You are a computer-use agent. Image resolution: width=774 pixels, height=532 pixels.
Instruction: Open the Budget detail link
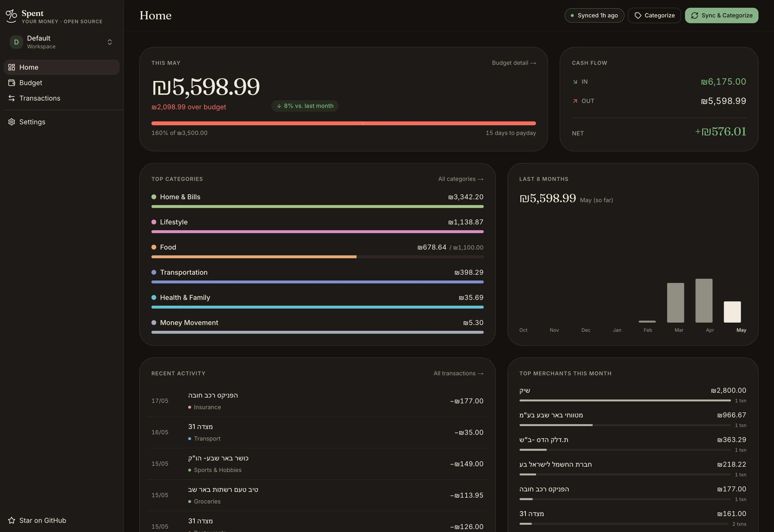pyautogui.click(x=514, y=63)
